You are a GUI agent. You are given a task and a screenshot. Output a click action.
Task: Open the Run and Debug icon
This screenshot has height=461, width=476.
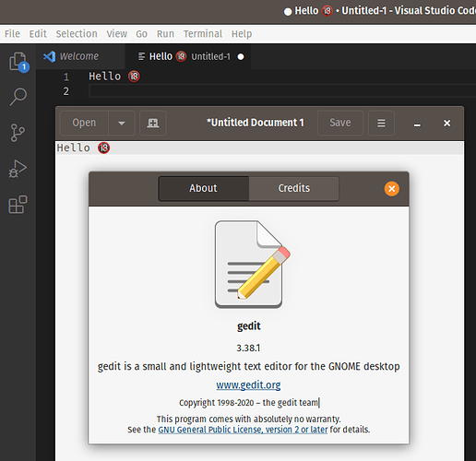18,169
